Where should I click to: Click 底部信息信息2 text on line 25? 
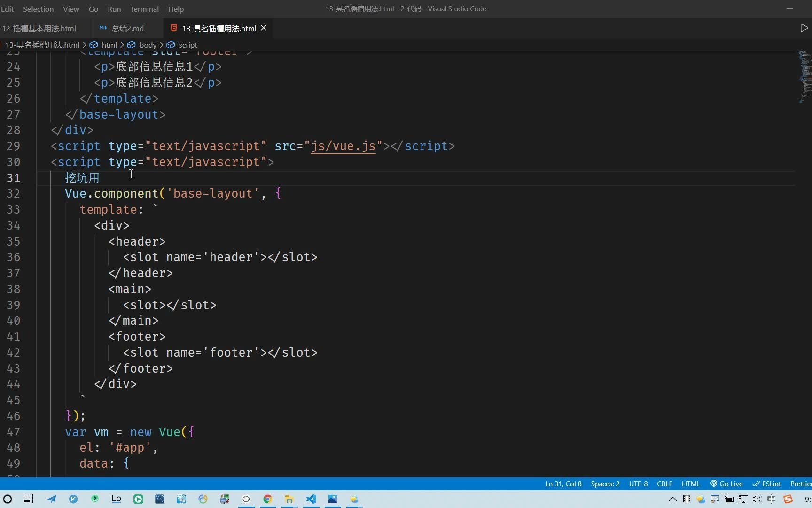pos(154,82)
